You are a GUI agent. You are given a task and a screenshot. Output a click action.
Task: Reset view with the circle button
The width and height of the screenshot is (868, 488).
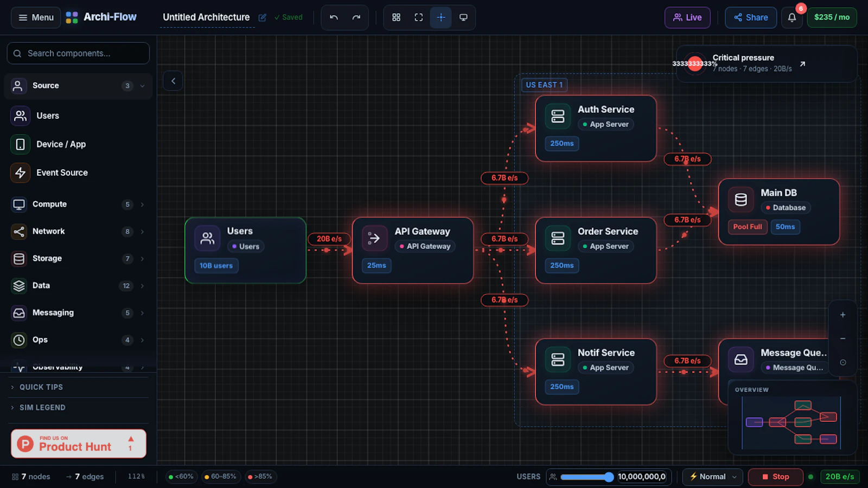(x=843, y=362)
